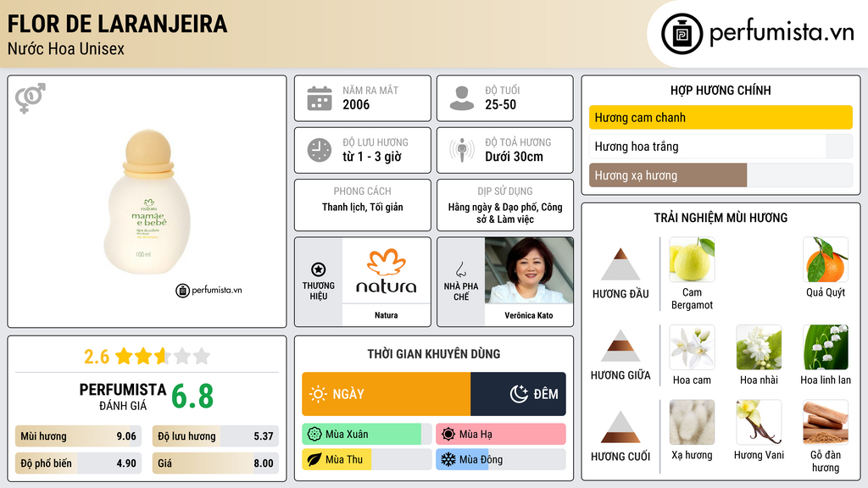Click the sun icon in Ngày bar
Viewport: 868px width, 488px height.
[x=319, y=394]
